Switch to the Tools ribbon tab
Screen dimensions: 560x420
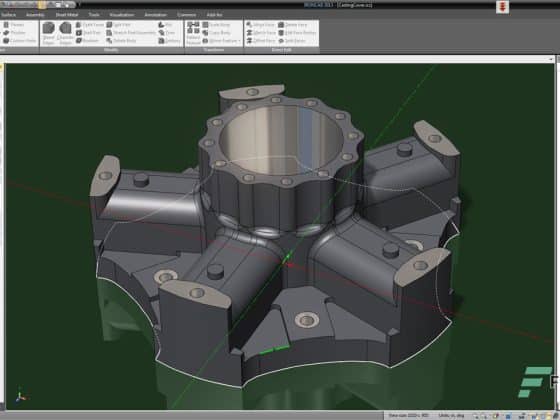tap(94, 15)
